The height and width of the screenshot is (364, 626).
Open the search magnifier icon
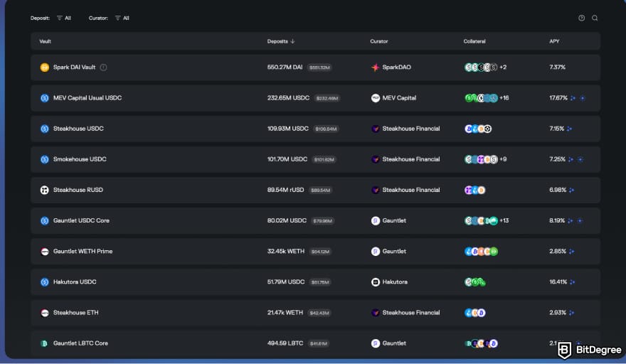coord(595,18)
